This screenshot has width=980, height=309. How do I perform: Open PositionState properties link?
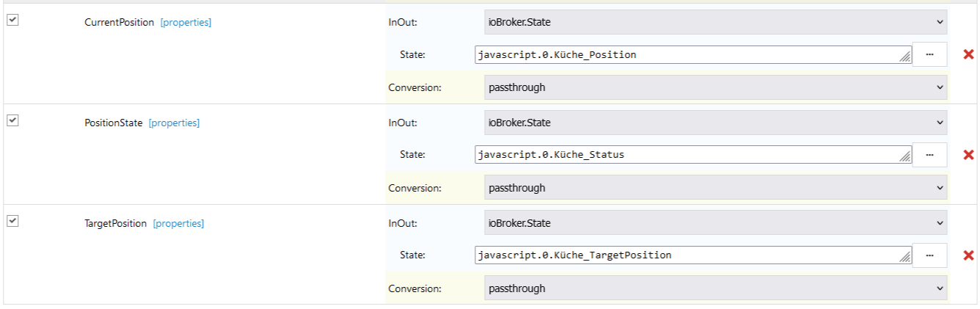pyautogui.click(x=174, y=123)
